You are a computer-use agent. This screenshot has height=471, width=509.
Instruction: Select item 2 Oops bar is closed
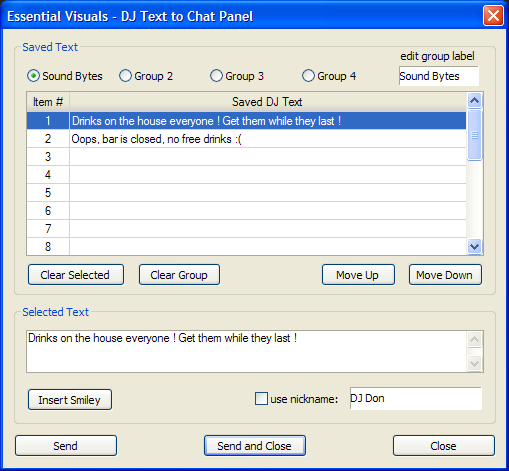(246, 139)
